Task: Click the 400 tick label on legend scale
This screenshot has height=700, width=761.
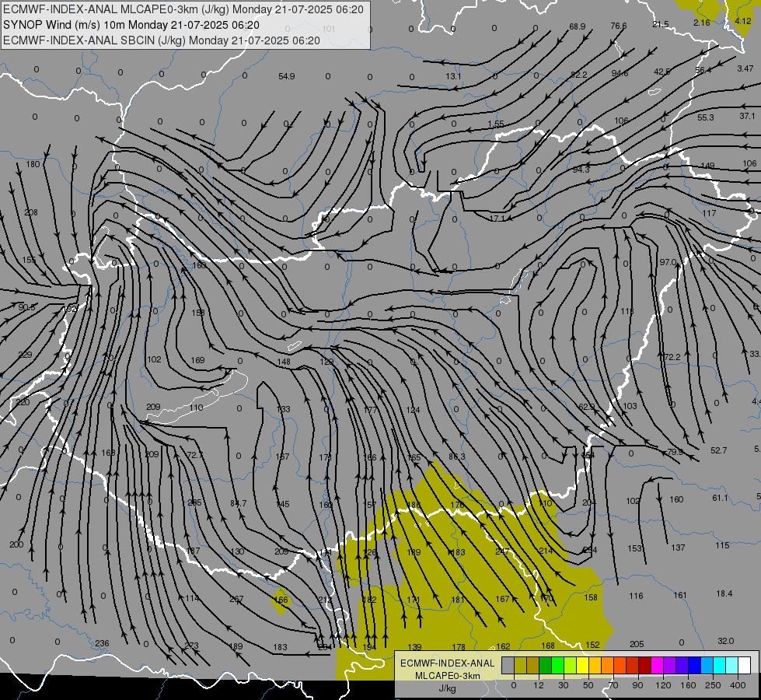Action: pos(738,685)
